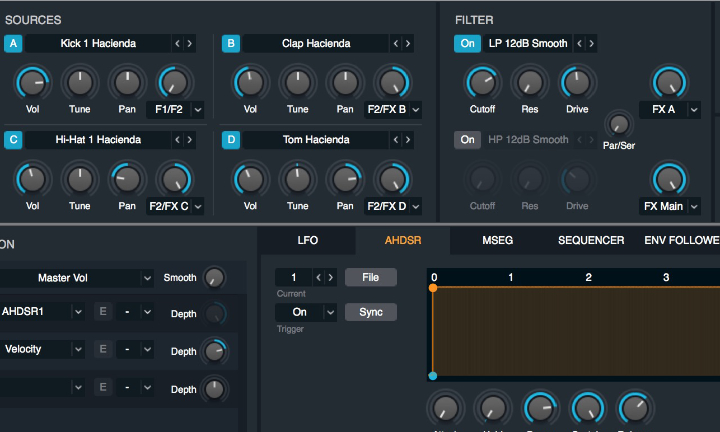
Task: Toggle source C on/off button
Action: click(13, 140)
